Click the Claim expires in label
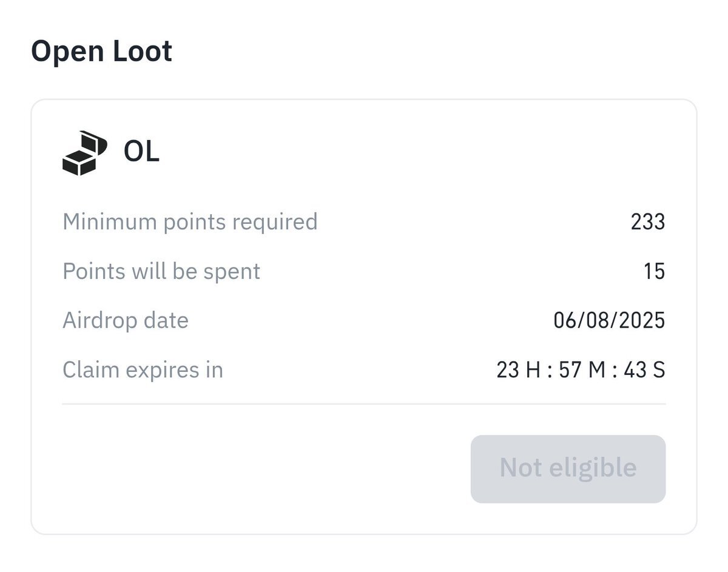728x572 pixels. click(143, 369)
